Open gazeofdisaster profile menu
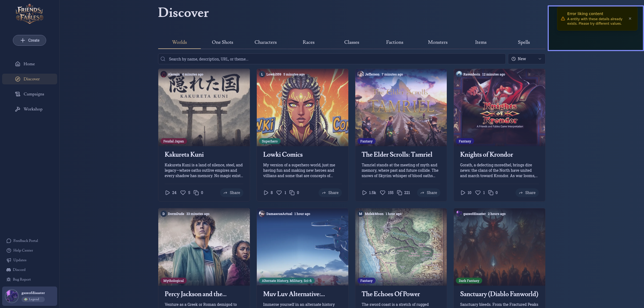 pos(30,296)
